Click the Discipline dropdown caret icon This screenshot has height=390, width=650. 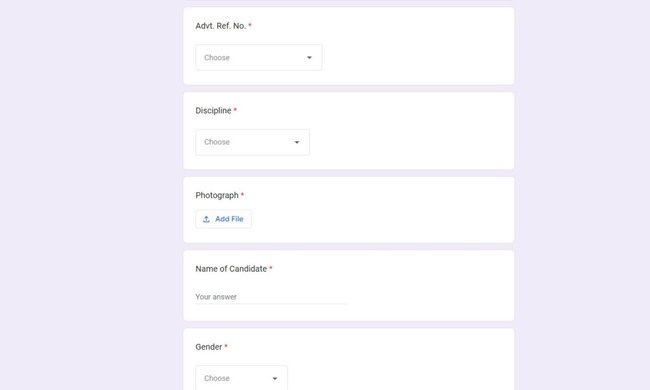coord(297,142)
